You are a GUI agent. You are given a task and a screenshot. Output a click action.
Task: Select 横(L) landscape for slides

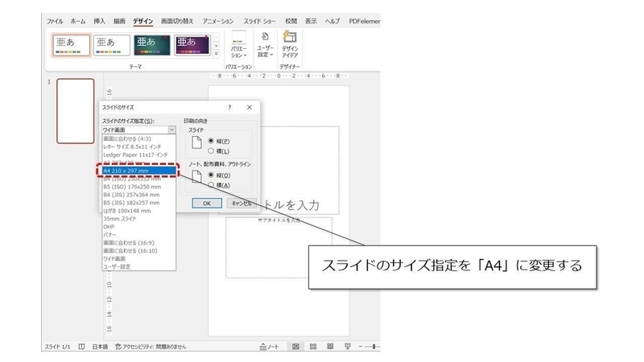218,151
